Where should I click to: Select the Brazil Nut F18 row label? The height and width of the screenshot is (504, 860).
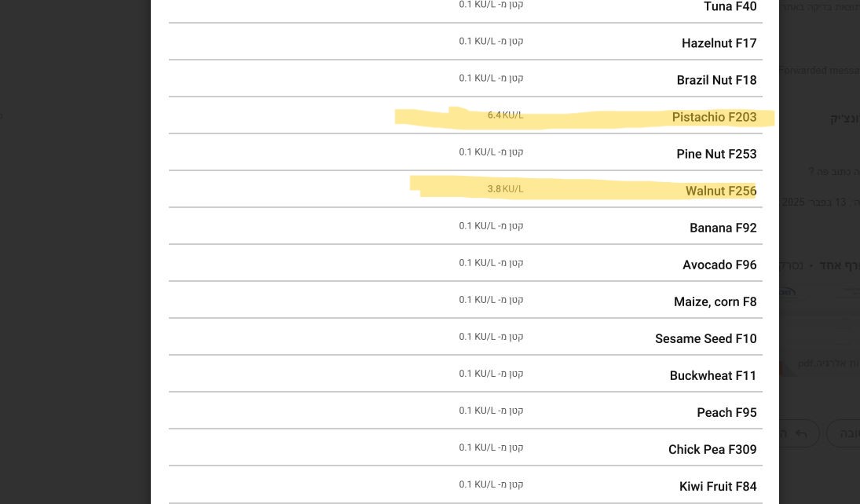point(716,81)
